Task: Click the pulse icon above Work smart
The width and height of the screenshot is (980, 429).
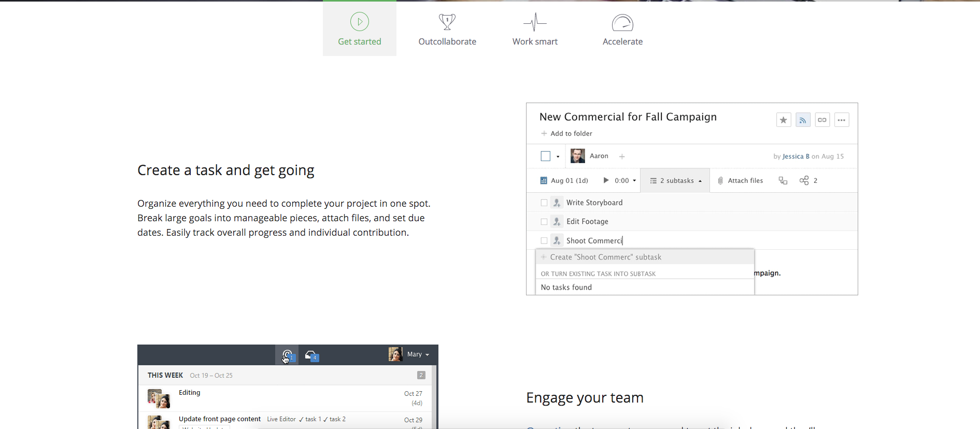Action: [535, 22]
